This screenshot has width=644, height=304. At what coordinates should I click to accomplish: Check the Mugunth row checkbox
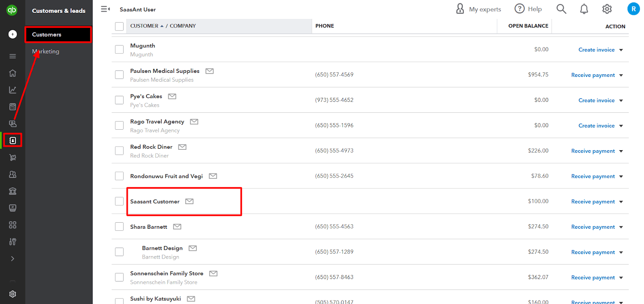coord(119,50)
